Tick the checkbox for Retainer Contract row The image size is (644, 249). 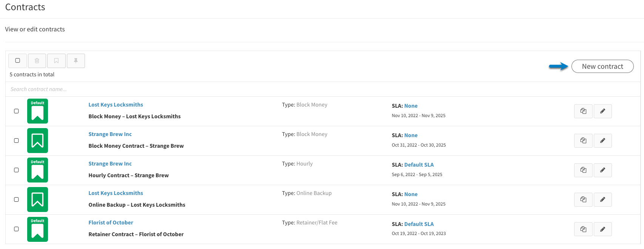click(16, 229)
